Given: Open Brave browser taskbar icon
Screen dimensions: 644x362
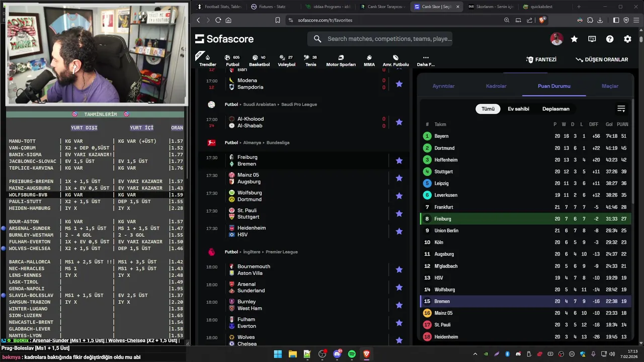Looking at the screenshot, I should tap(367, 354).
